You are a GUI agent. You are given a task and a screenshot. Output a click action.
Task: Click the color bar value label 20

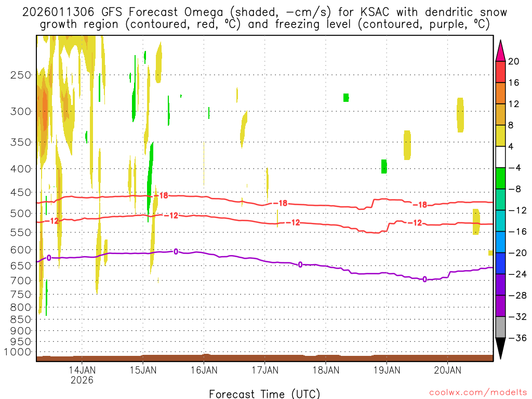pyautogui.click(x=514, y=61)
